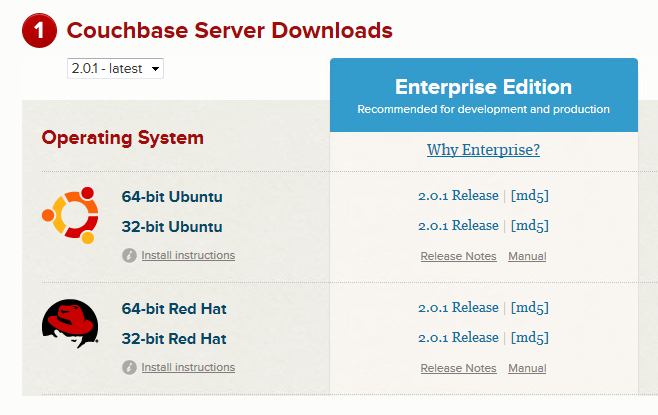Image resolution: width=658 pixels, height=415 pixels.
Task: View md5 for 64-bit Ubuntu
Action: [530, 196]
